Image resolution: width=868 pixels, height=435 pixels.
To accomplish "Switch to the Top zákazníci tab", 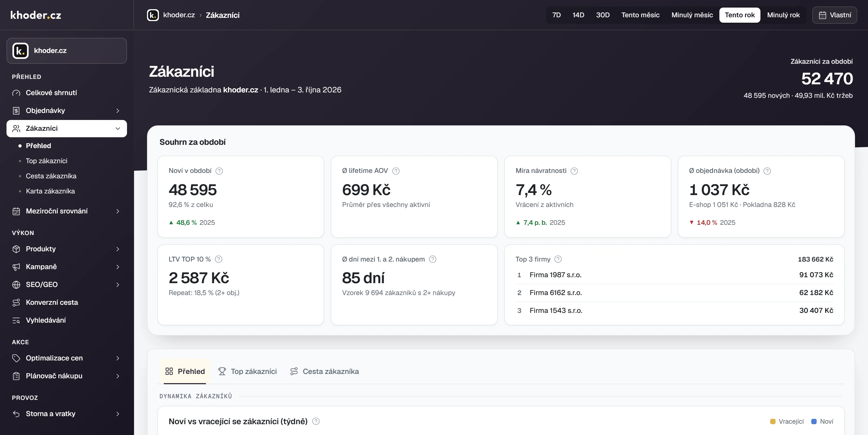I will click(247, 371).
